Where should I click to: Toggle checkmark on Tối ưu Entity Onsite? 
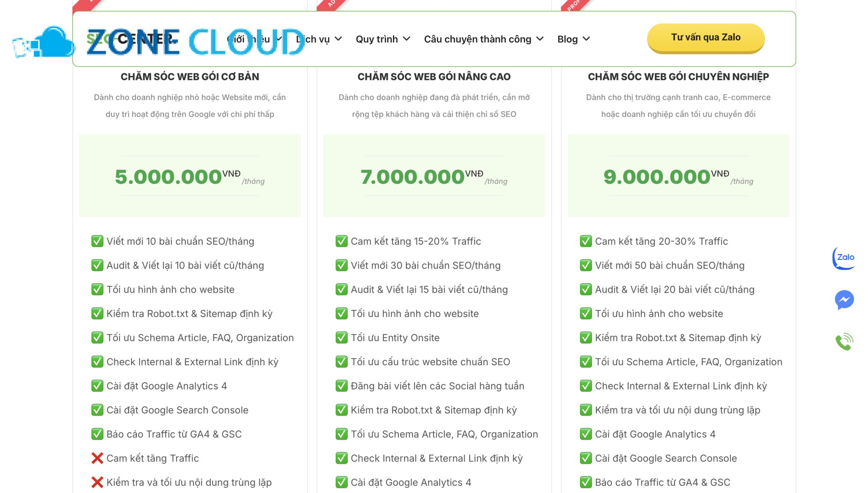341,337
